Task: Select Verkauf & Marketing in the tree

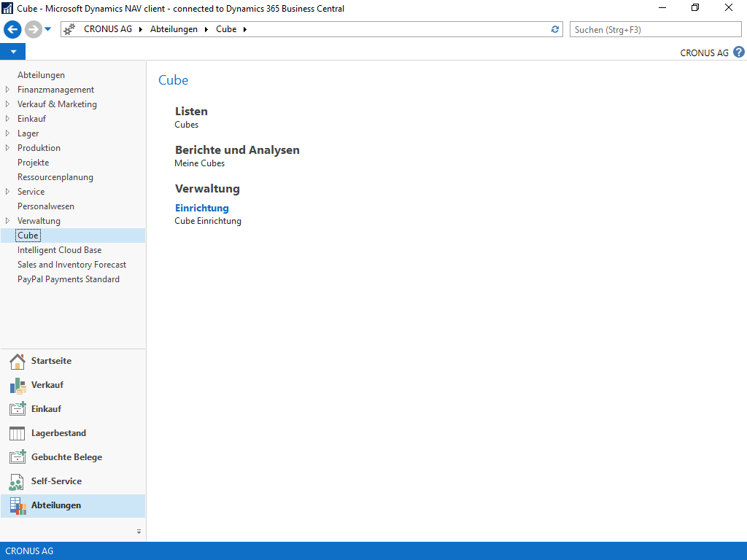Action: point(57,104)
